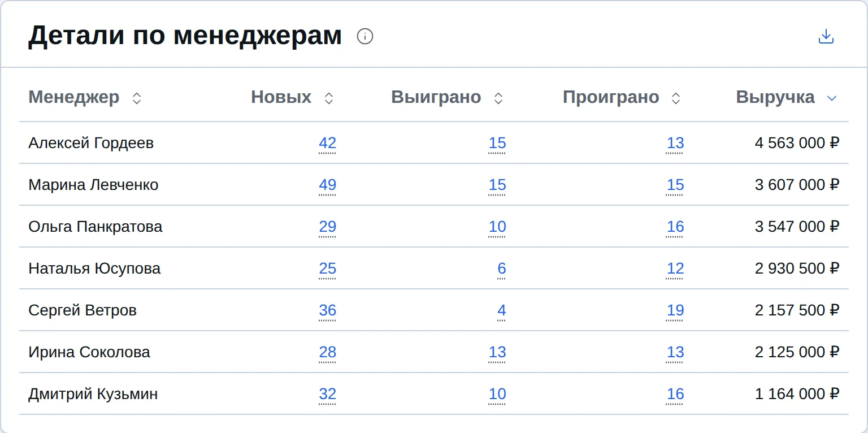Sort by Менеджер column arrows icon
Viewport: 868px width, 433px height.
coord(136,98)
